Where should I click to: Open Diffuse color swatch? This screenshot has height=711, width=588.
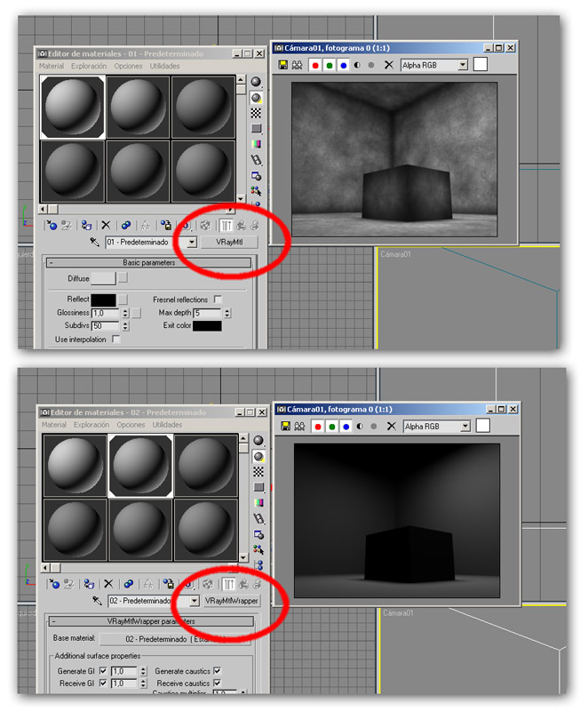pyautogui.click(x=103, y=278)
